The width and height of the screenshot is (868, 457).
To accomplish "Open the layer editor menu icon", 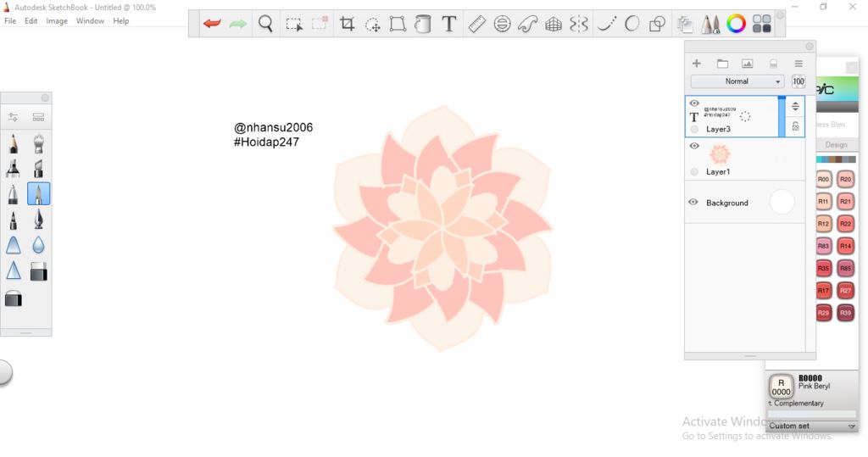I will 798,63.
